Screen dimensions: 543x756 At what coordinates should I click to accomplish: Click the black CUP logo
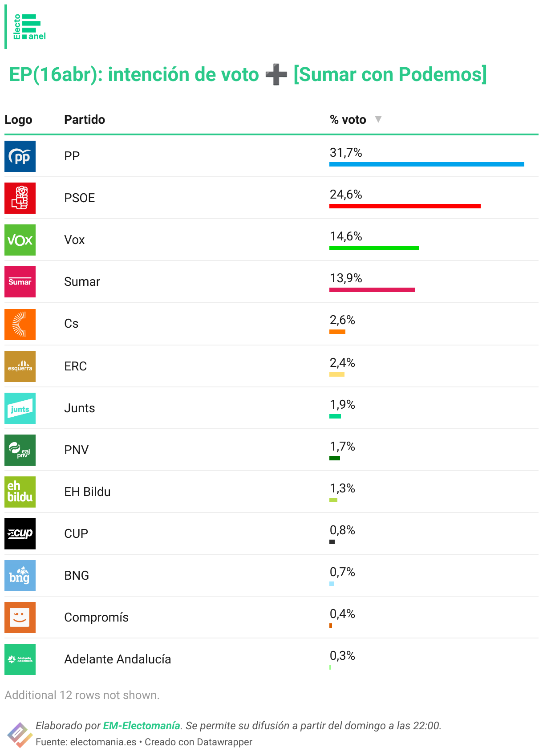(20, 534)
